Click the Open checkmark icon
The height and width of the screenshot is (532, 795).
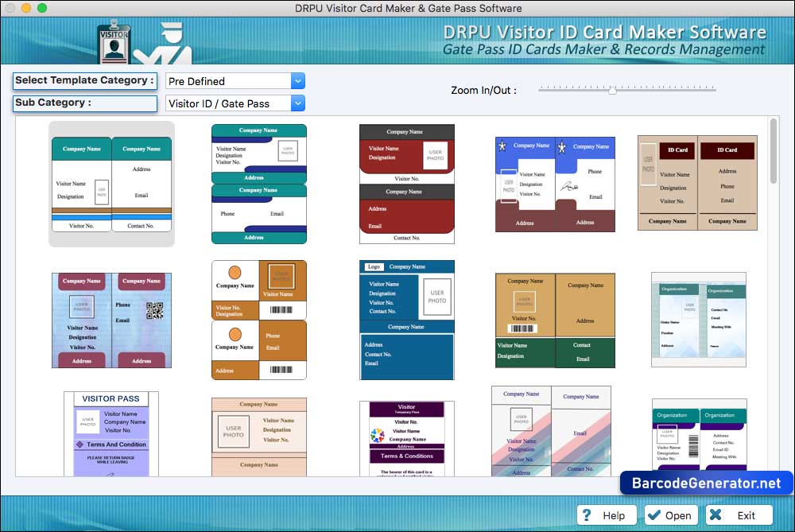pos(654,515)
